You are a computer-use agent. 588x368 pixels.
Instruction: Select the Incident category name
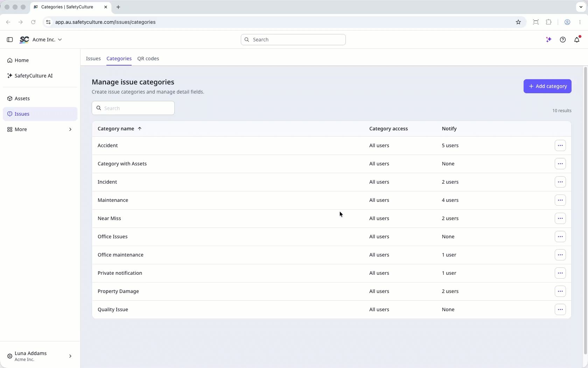pos(107,182)
